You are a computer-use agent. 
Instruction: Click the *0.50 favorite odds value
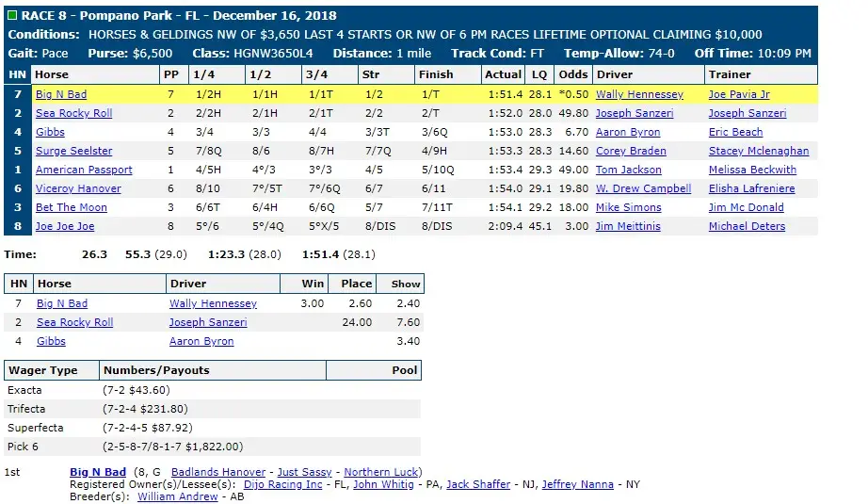coord(573,94)
